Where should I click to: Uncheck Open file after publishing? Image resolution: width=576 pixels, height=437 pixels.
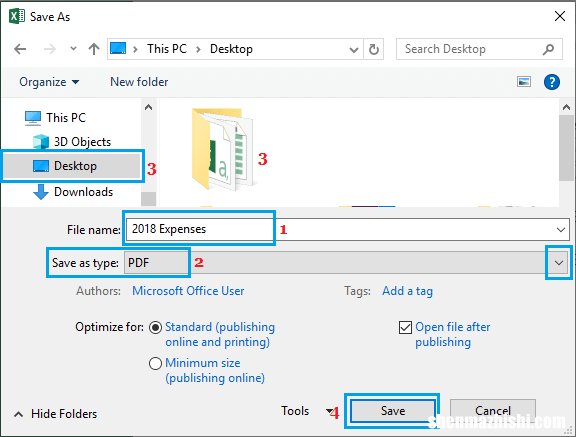tap(405, 327)
